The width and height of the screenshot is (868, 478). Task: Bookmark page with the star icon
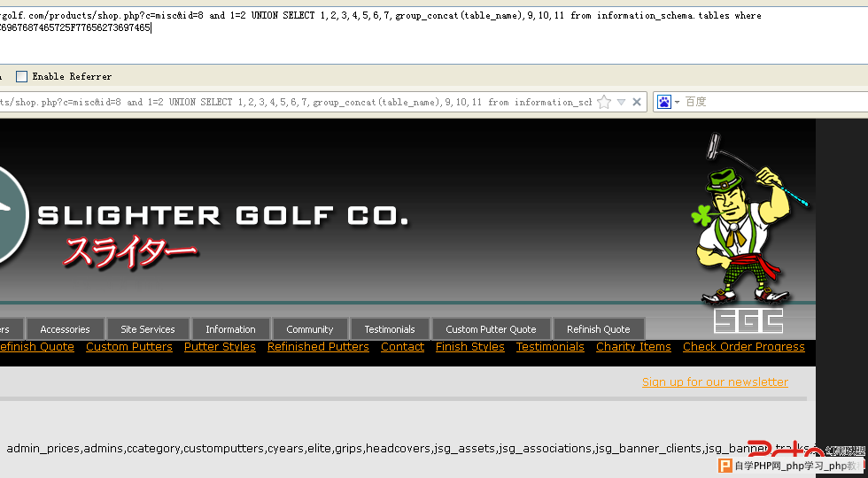604,102
